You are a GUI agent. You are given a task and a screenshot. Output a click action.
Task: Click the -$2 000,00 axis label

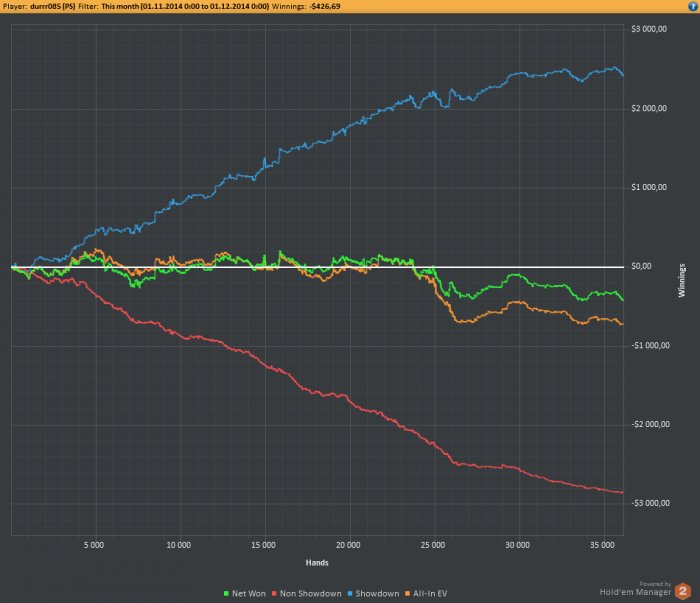point(650,424)
